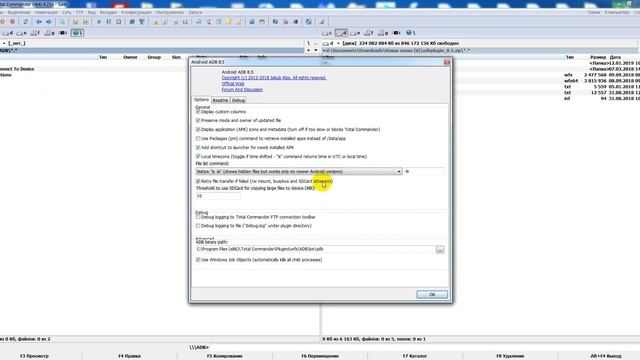This screenshot has height=360, width=640.
Task: Click the OK button in Android ADB dialog
Action: pyautogui.click(x=432, y=294)
